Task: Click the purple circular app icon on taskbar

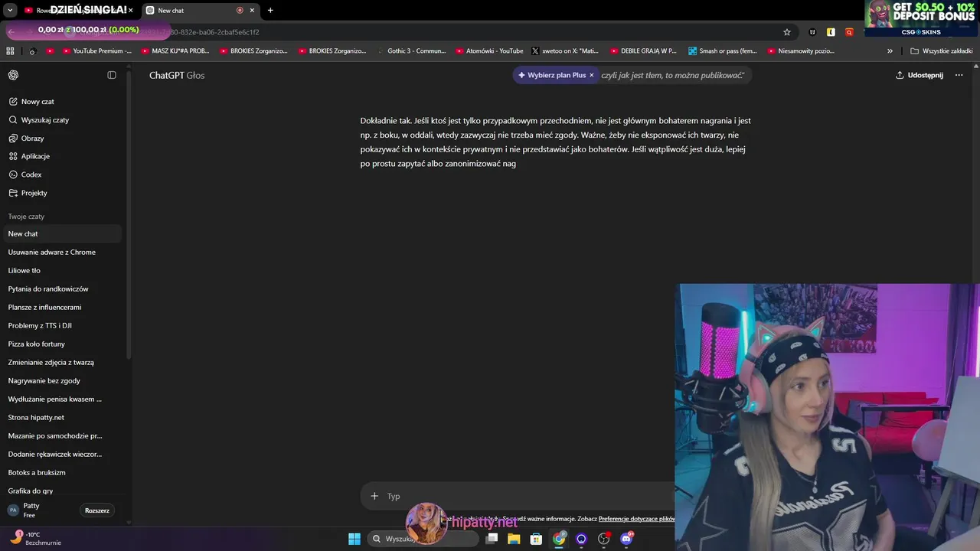Action: pos(581,539)
